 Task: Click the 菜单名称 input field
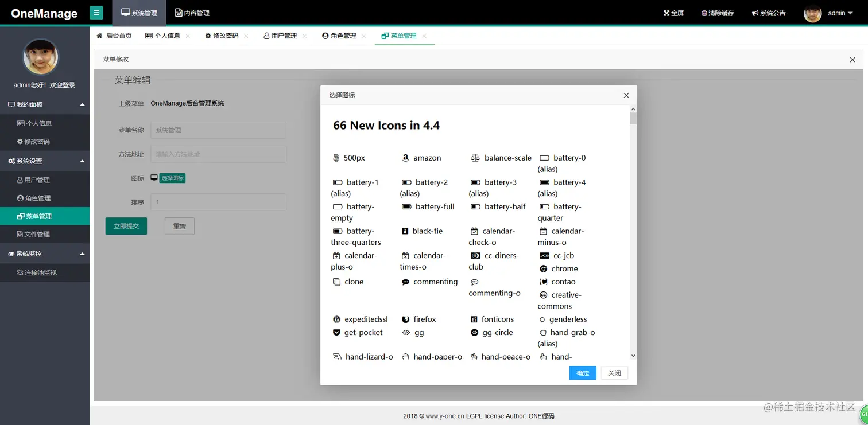(x=218, y=130)
